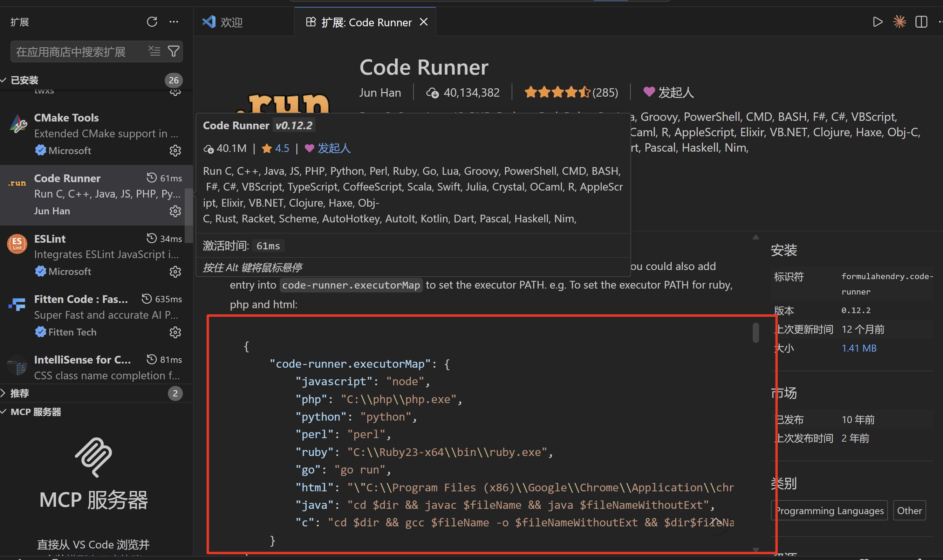Refresh the extensions list
The image size is (943, 560).
click(x=152, y=22)
